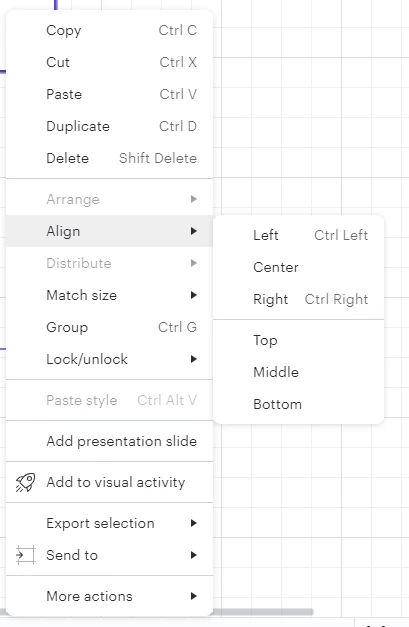Expand the Lock/unlock submenu arrow
This screenshot has width=409, height=627.
coord(194,359)
